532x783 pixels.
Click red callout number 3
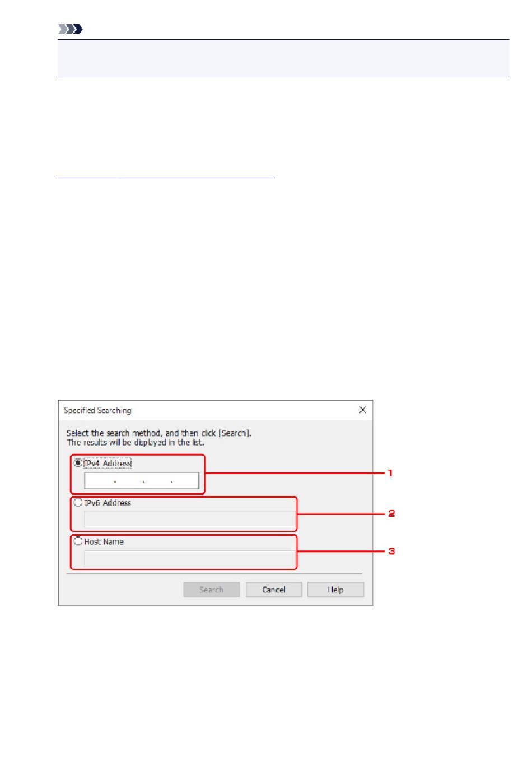[391, 551]
